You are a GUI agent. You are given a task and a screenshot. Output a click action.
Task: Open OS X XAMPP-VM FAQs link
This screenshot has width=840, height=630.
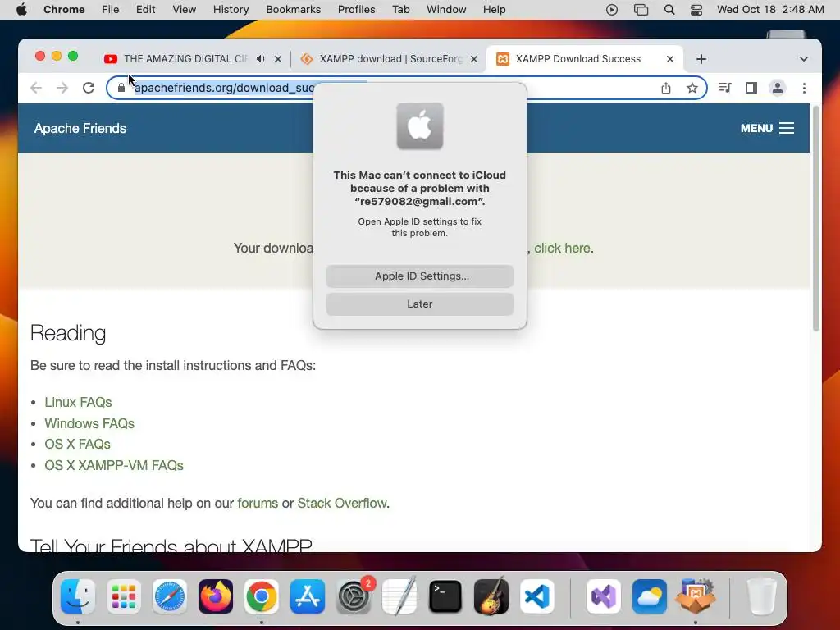point(113,466)
